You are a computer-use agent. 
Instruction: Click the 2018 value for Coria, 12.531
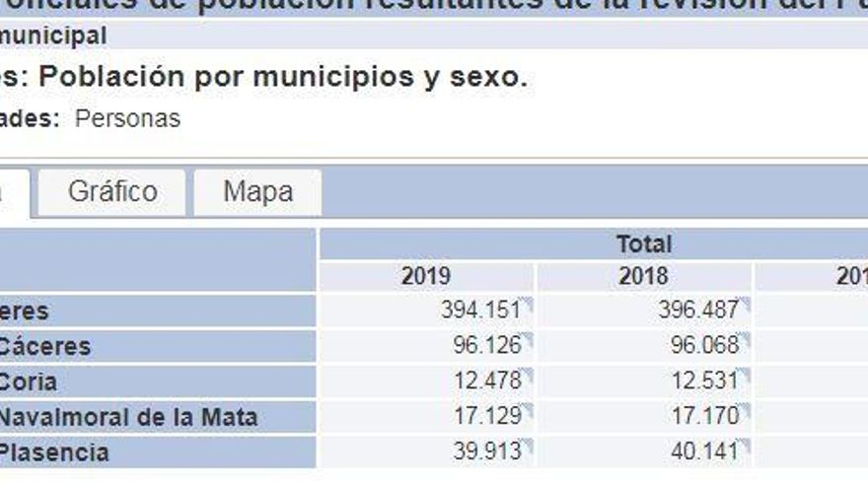click(x=704, y=382)
